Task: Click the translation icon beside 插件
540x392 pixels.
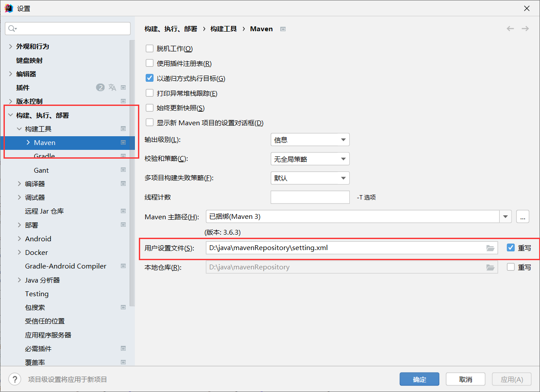Action: point(112,87)
